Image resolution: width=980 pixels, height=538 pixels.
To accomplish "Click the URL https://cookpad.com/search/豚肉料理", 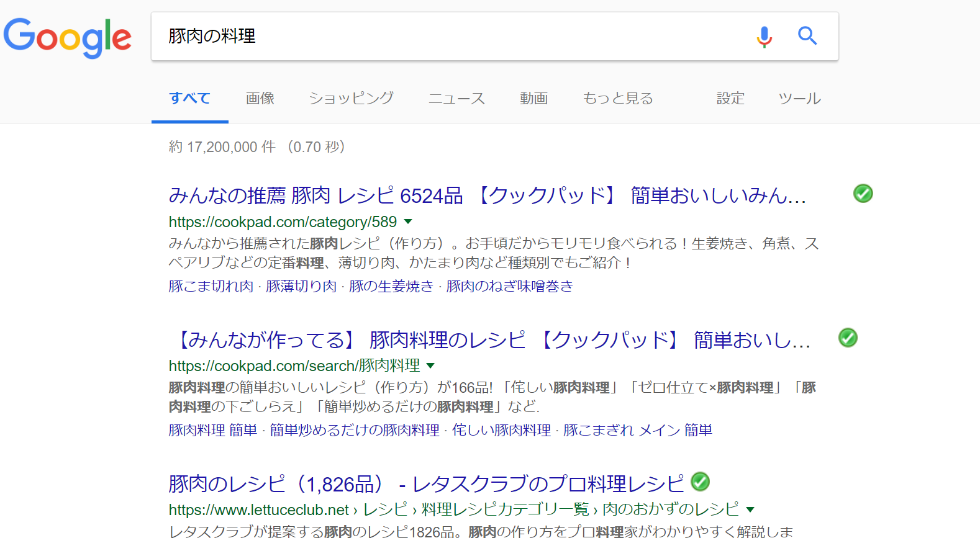I will pyautogui.click(x=294, y=365).
